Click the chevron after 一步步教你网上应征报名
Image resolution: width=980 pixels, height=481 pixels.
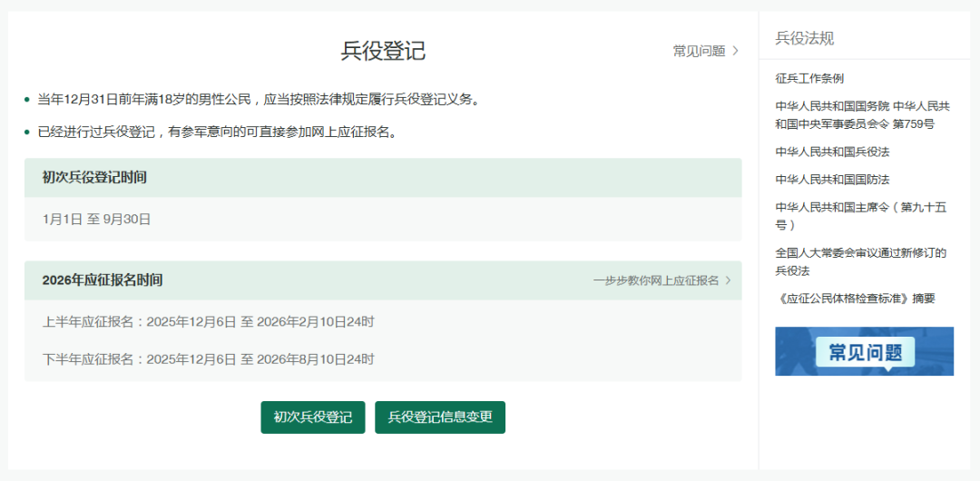coord(728,280)
